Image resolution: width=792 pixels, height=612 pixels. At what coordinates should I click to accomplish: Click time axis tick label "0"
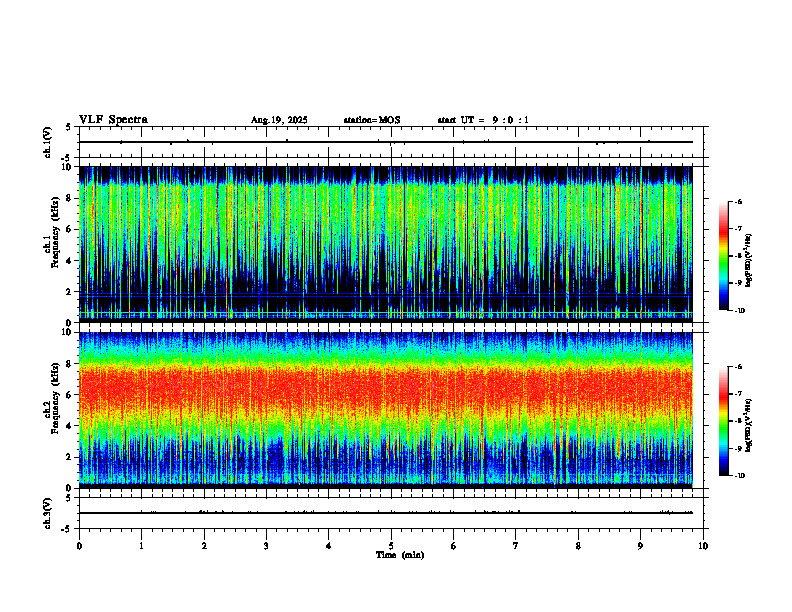79,546
